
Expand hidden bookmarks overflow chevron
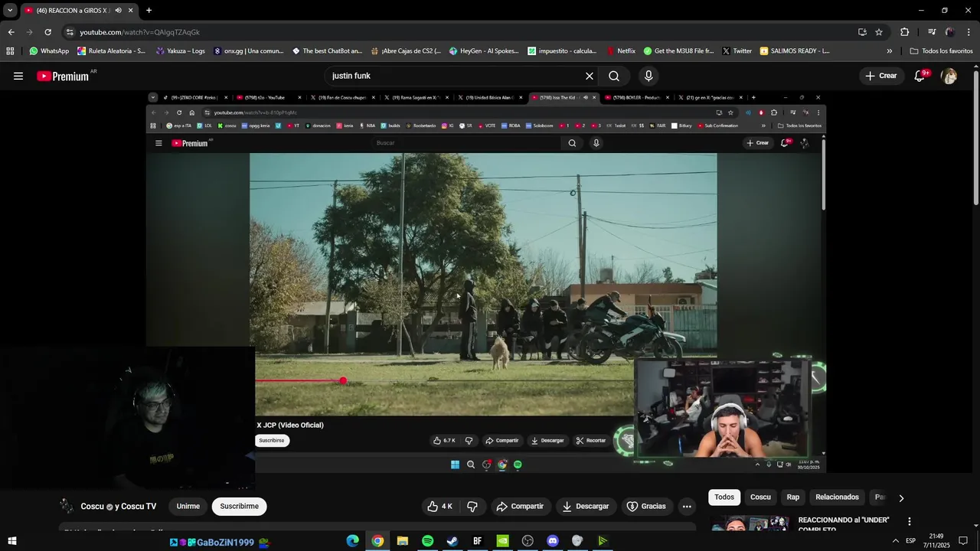pyautogui.click(x=889, y=51)
